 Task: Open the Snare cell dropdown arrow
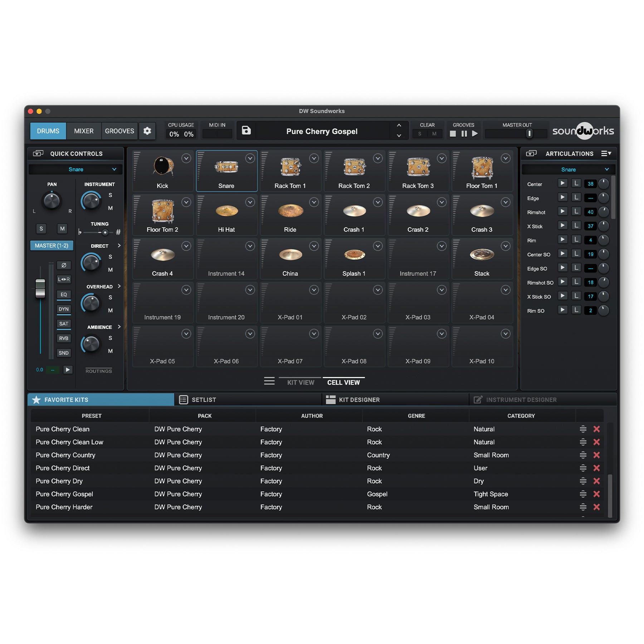250,158
